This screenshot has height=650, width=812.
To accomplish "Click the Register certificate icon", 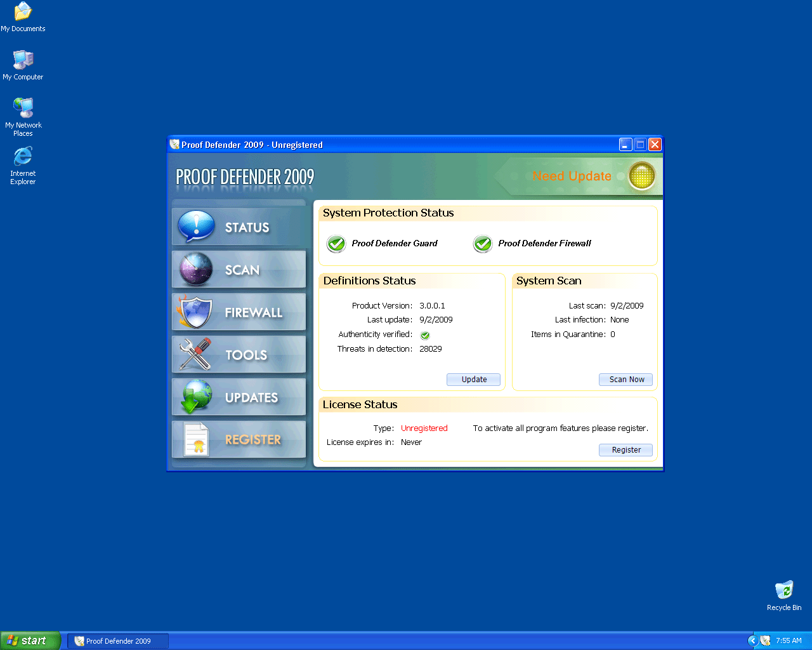I will coord(195,439).
